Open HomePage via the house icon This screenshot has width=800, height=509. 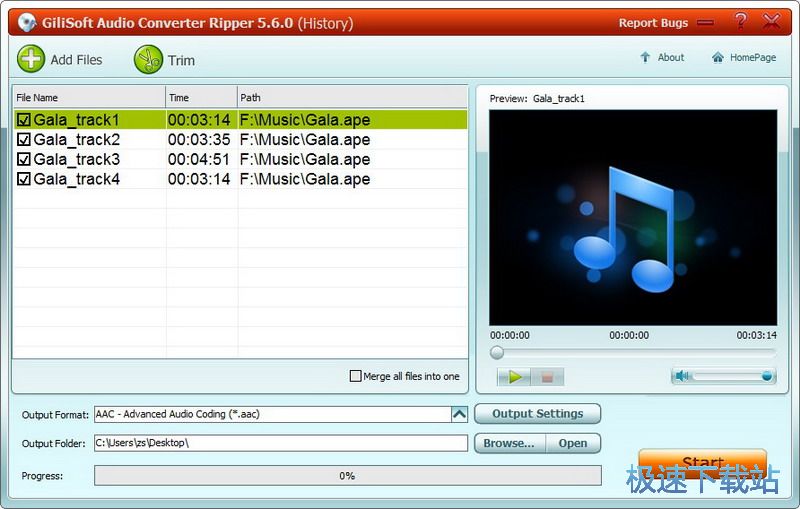(x=718, y=58)
